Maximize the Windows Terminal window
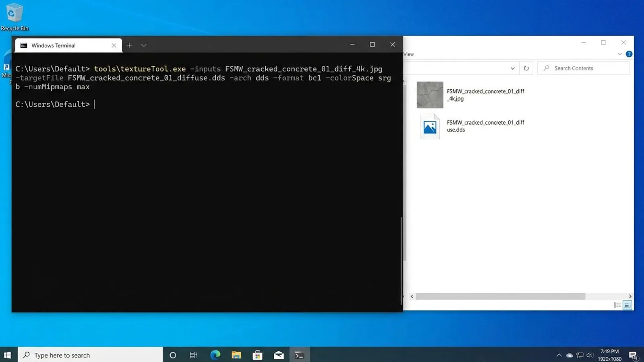644x362 pixels. [372, 45]
